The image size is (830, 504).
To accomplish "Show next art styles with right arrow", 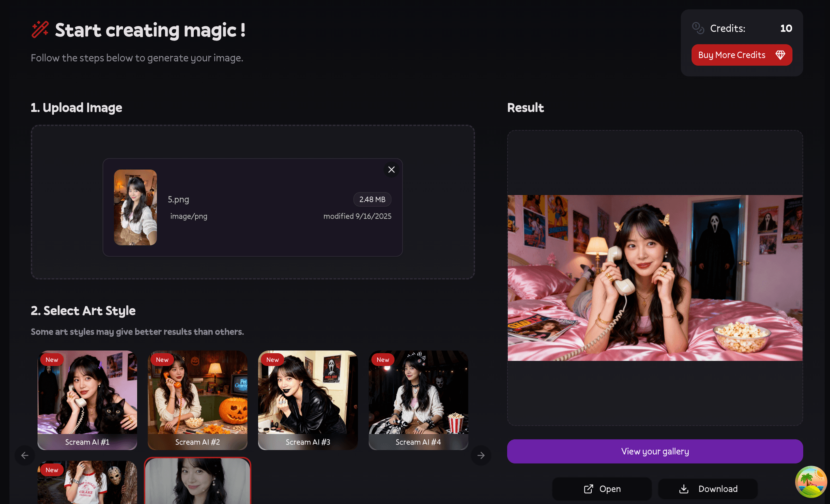I will 481,455.
